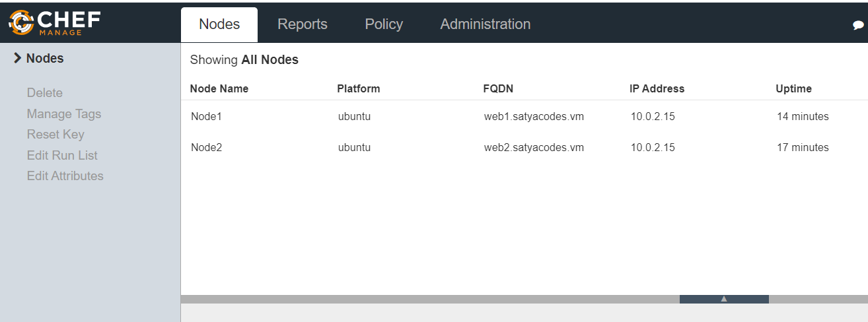Sort by Node Name column header
Image resolution: width=868 pixels, height=322 pixels.
219,88
